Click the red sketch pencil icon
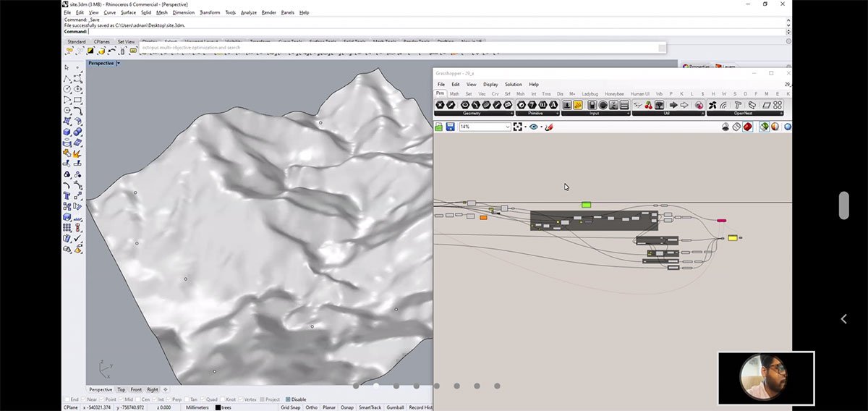 click(x=549, y=127)
